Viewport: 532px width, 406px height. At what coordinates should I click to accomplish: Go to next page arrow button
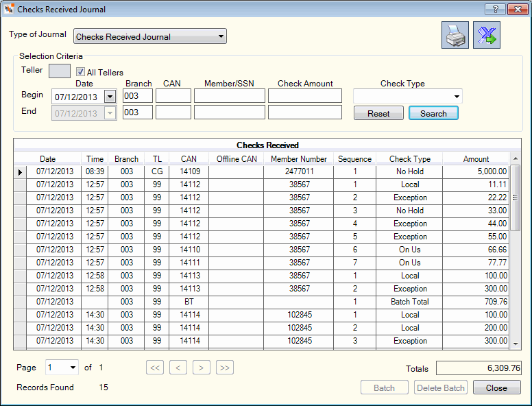click(202, 368)
